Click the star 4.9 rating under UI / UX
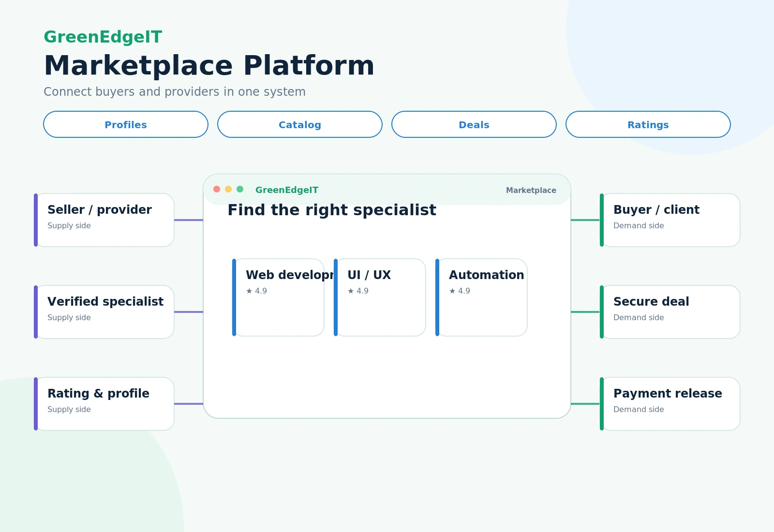 tap(358, 291)
